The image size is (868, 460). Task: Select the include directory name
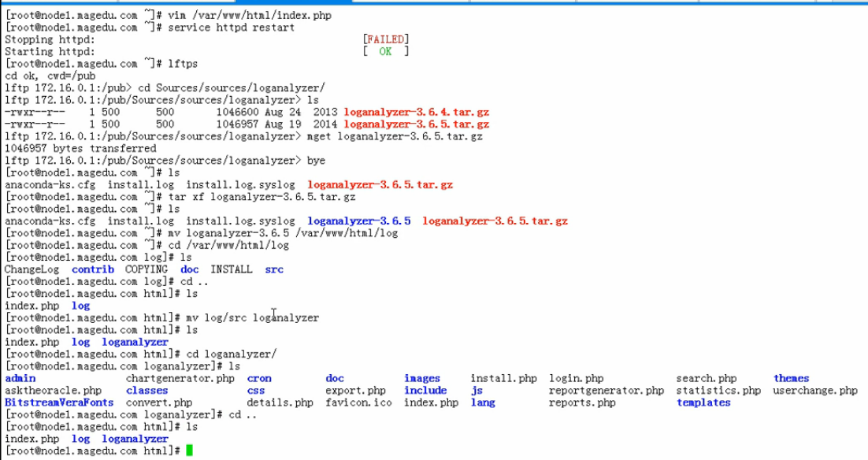coord(425,391)
